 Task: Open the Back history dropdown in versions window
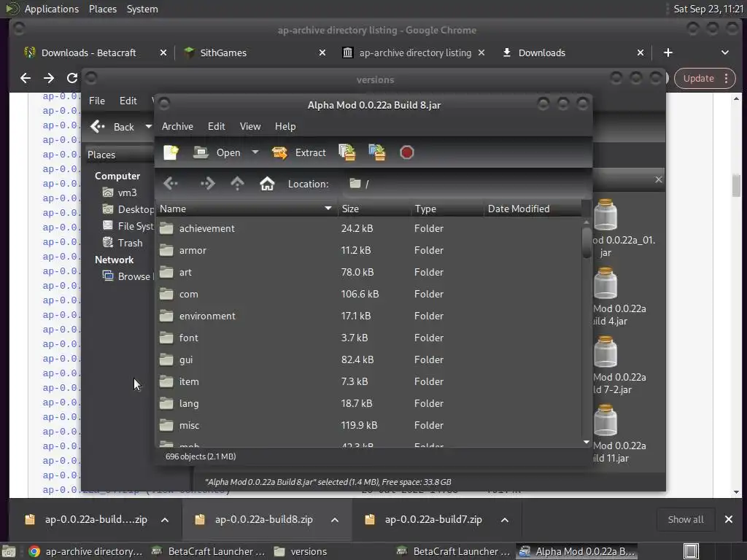point(148,127)
